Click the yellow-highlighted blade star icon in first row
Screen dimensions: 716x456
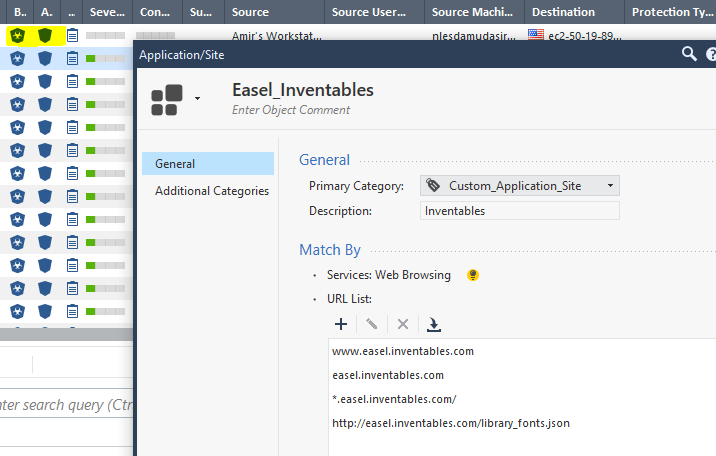pyautogui.click(x=17, y=35)
